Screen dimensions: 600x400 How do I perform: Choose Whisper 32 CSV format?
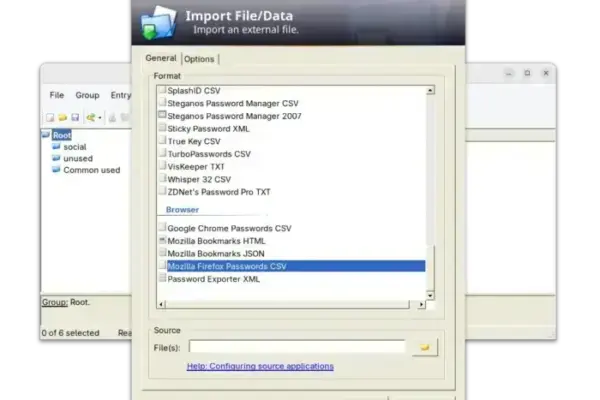199,179
